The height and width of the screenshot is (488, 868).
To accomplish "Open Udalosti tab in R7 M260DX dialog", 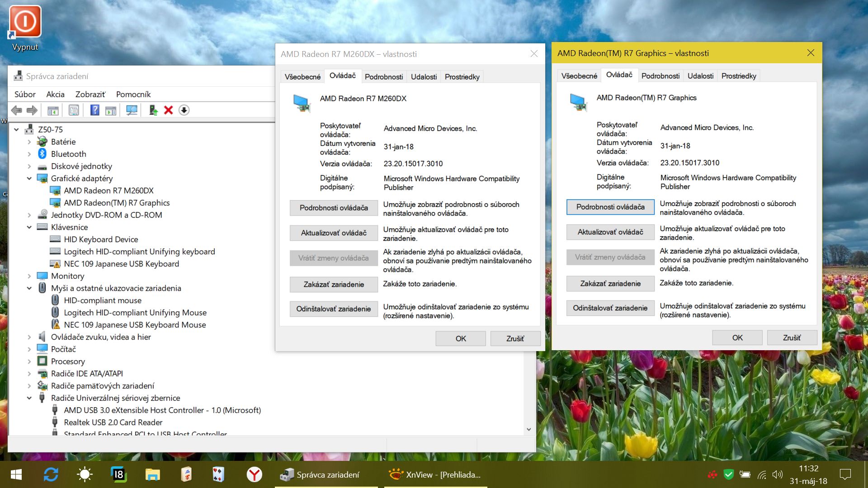I will [x=424, y=77].
